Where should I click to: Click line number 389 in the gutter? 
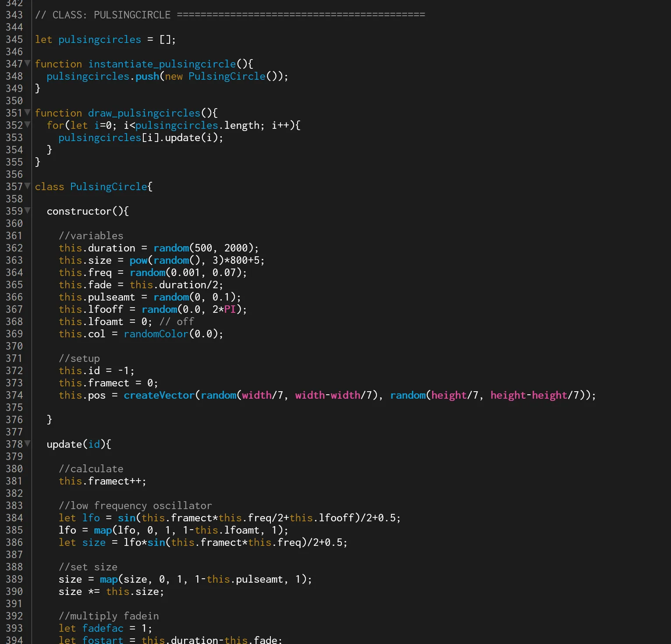point(14,579)
